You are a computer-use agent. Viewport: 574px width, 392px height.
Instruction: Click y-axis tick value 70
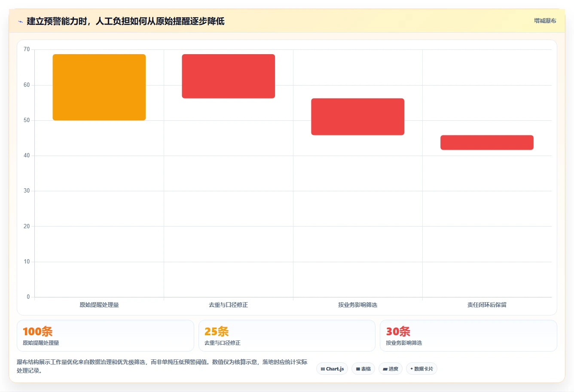(27, 49)
